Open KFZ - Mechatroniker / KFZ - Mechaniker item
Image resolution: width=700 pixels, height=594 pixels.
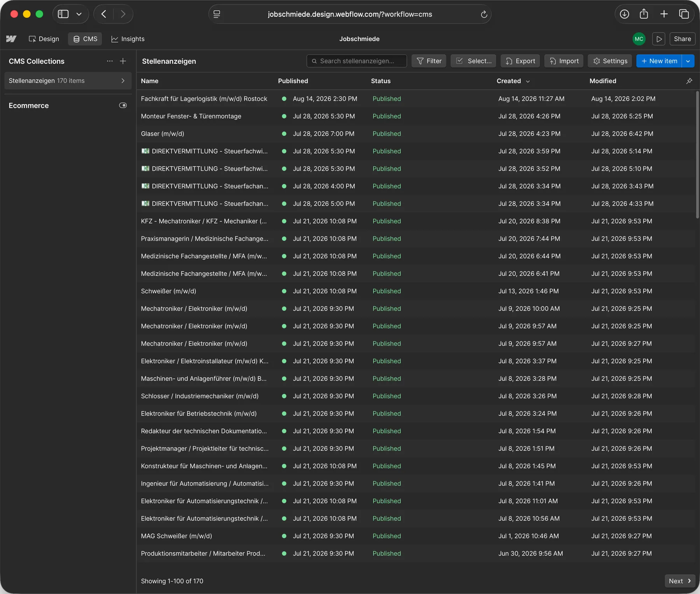[204, 221]
